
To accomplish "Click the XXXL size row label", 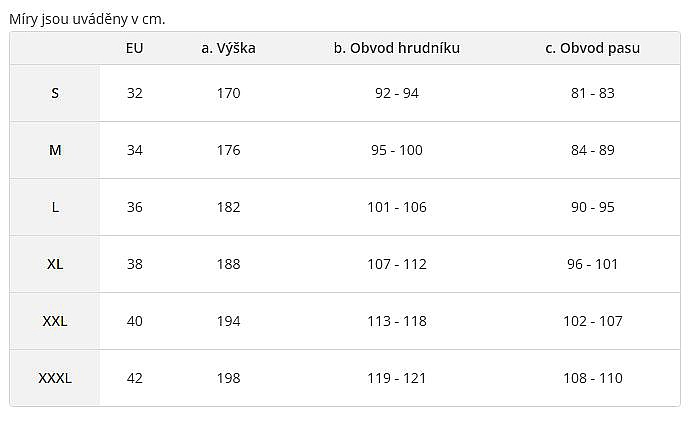I will (x=55, y=378).
